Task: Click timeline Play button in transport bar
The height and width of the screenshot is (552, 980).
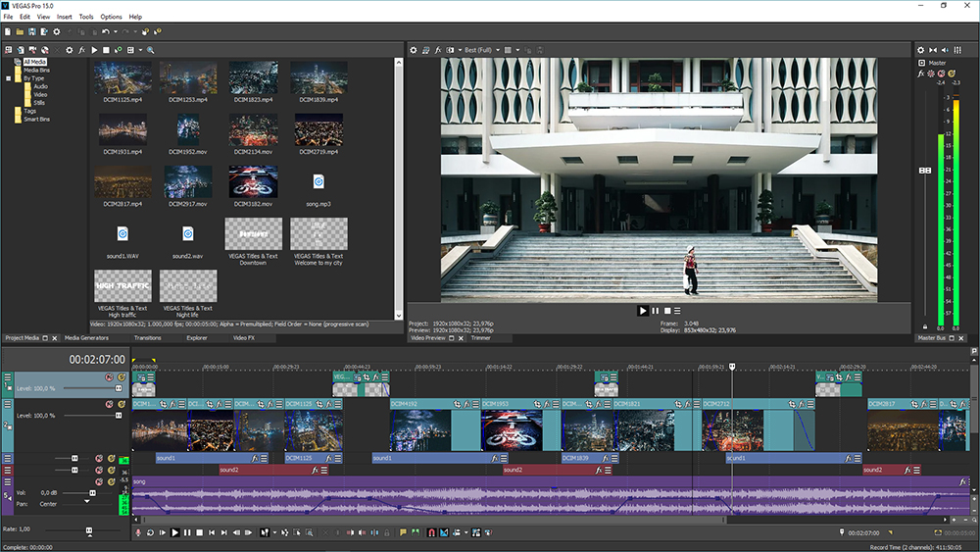Action: tap(175, 532)
